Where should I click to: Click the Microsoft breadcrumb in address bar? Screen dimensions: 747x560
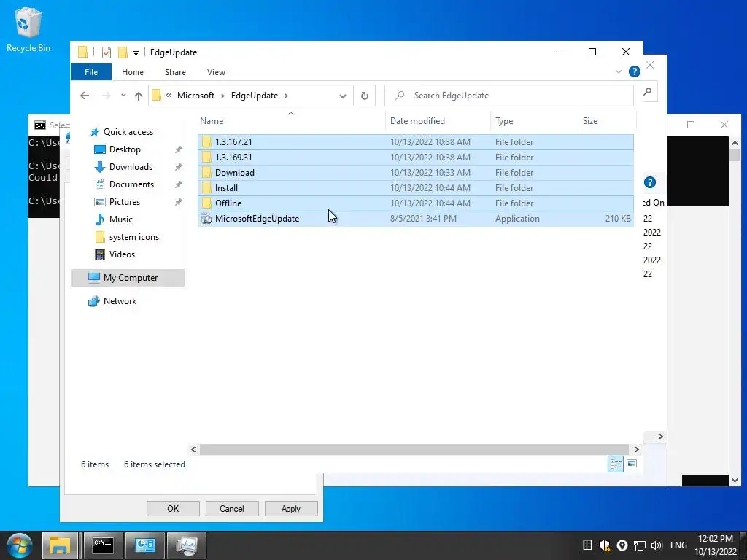[196, 96]
